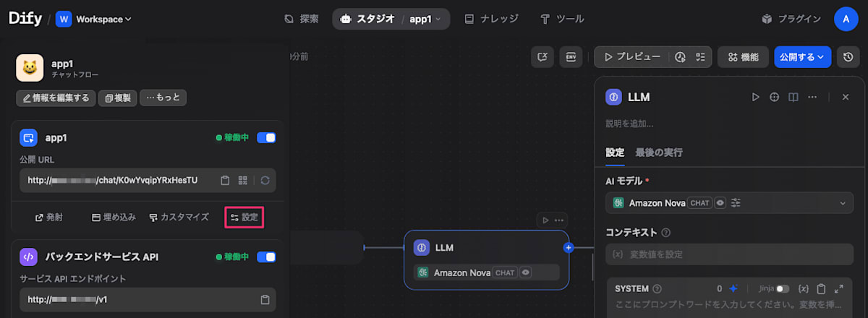This screenshot has height=318, width=868.
Task: Open the 公開する (Publish) dropdown
Action: (802, 57)
